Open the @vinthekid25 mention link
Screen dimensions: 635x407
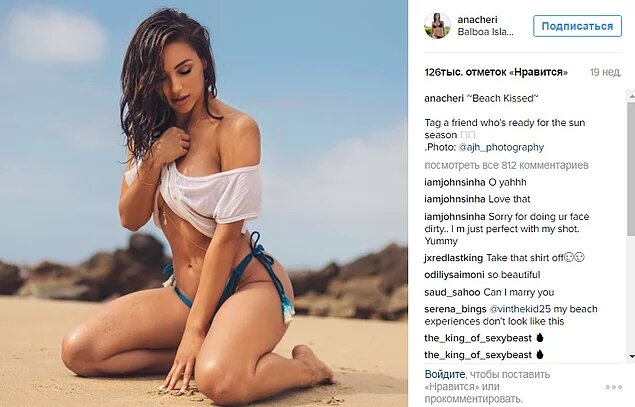tap(520, 309)
